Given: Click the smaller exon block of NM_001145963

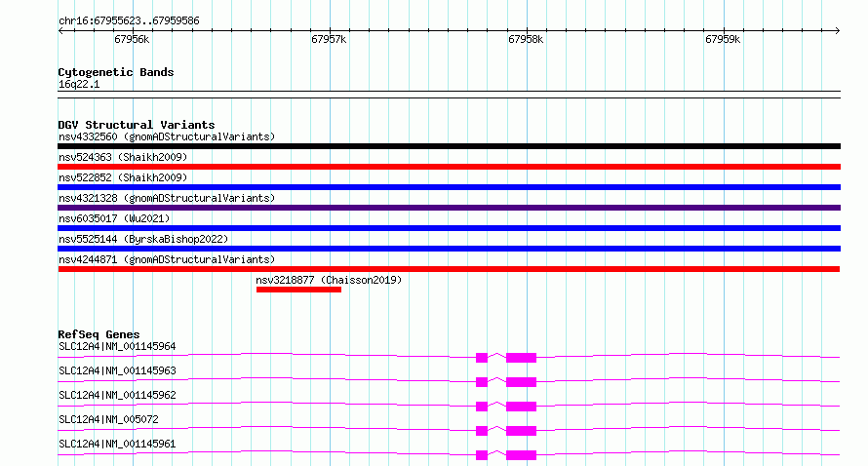Looking at the screenshot, I should click(x=482, y=382).
